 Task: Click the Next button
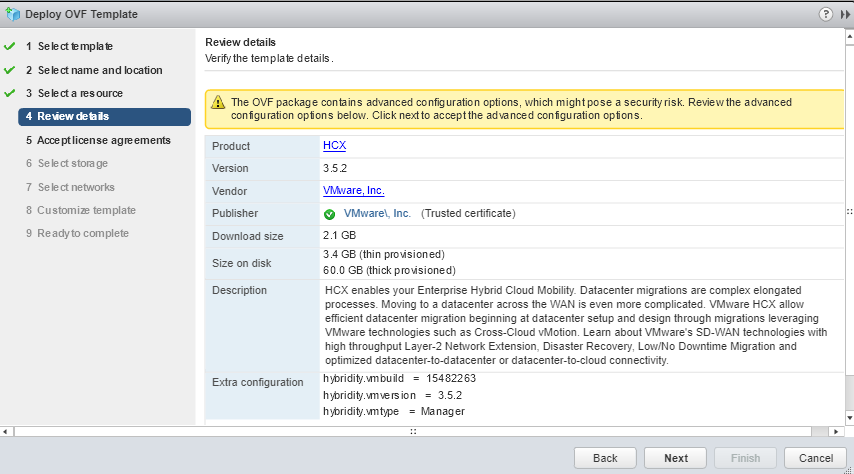(675, 458)
